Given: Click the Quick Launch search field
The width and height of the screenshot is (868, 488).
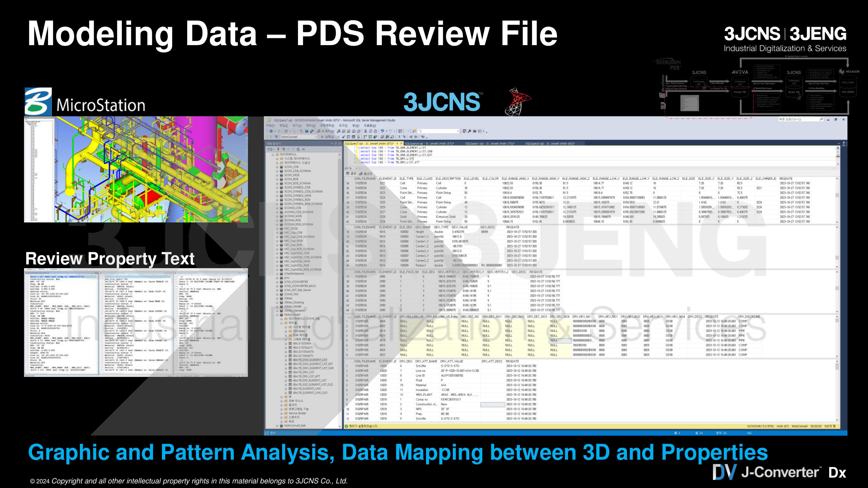Looking at the screenshot, I should click(x=801, y=119).
